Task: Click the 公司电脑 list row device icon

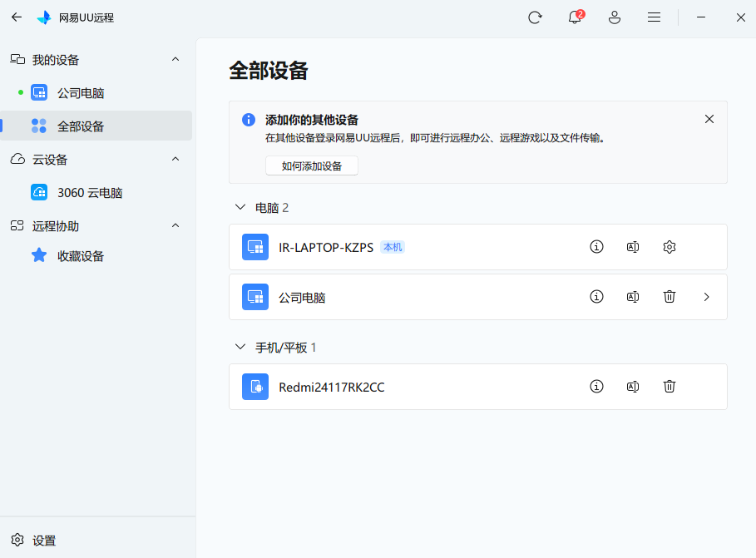Action: coord(255,297)
